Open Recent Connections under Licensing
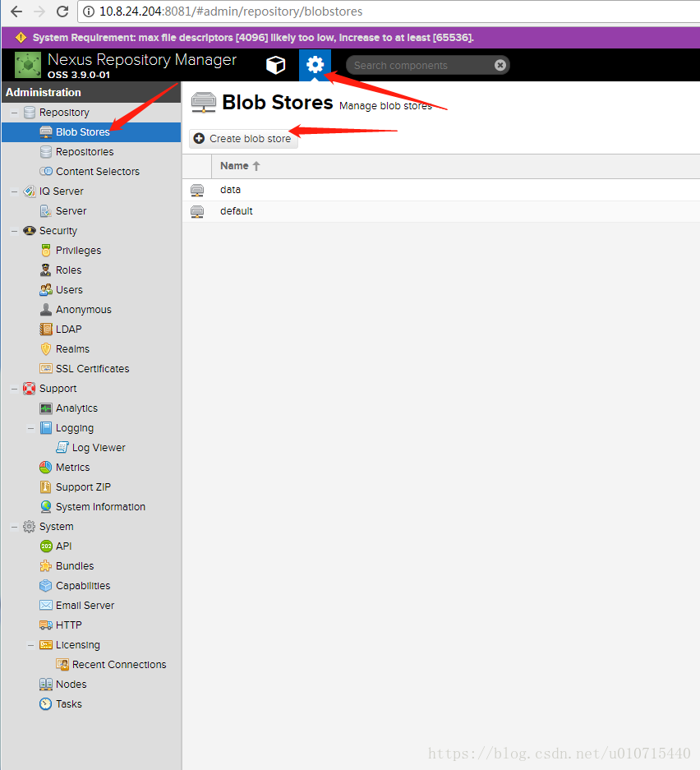This screenshot has height=770, width=700. pos(119,665)
